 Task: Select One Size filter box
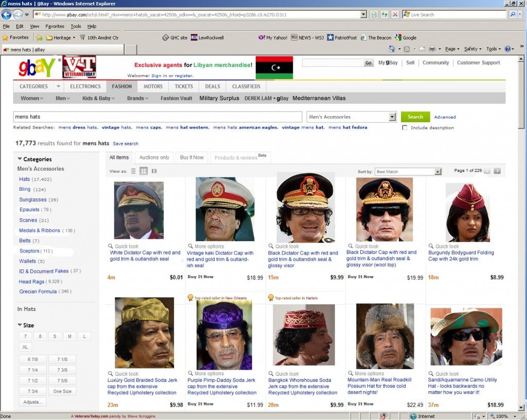coord(62,391)
